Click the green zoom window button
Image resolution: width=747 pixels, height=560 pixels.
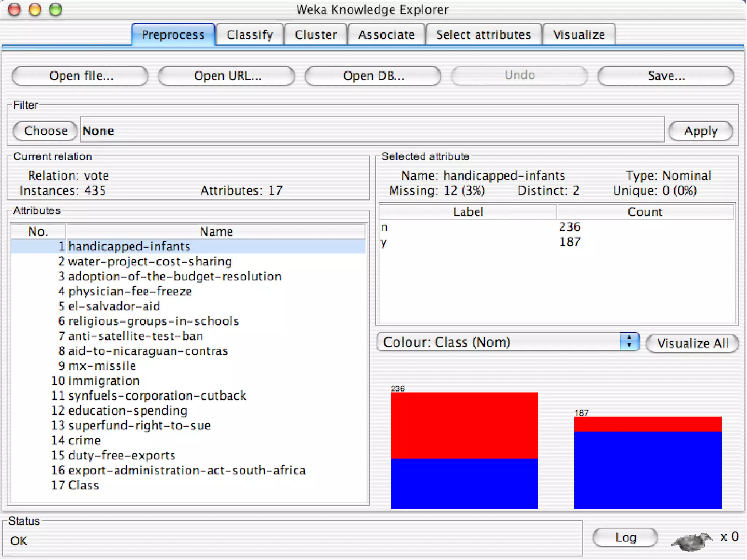coord(55,9)
